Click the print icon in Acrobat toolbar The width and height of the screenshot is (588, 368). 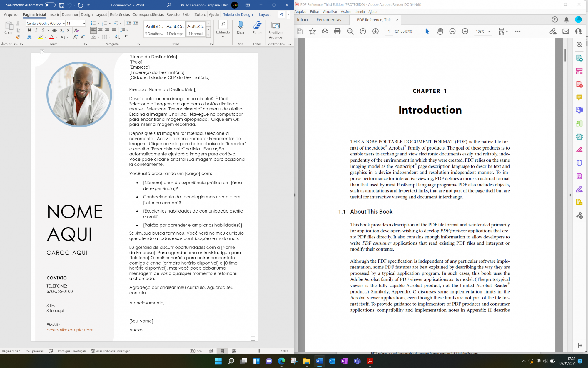(x=337, y=31)
